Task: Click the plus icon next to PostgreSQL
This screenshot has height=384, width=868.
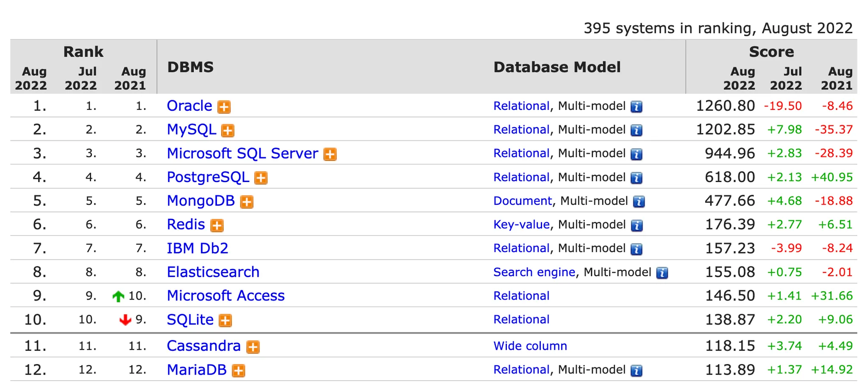Action: [261, 178]
